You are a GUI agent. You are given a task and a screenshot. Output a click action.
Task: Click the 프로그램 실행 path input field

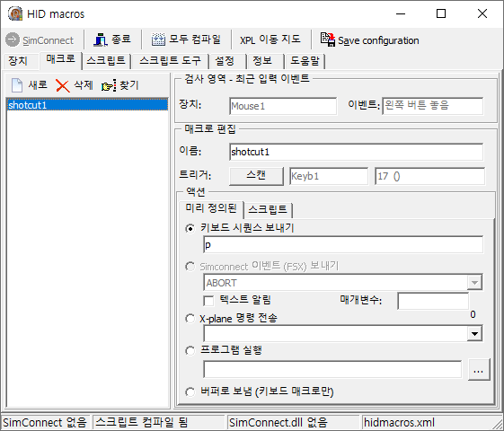pyautogui.click(x=332, y=369)
